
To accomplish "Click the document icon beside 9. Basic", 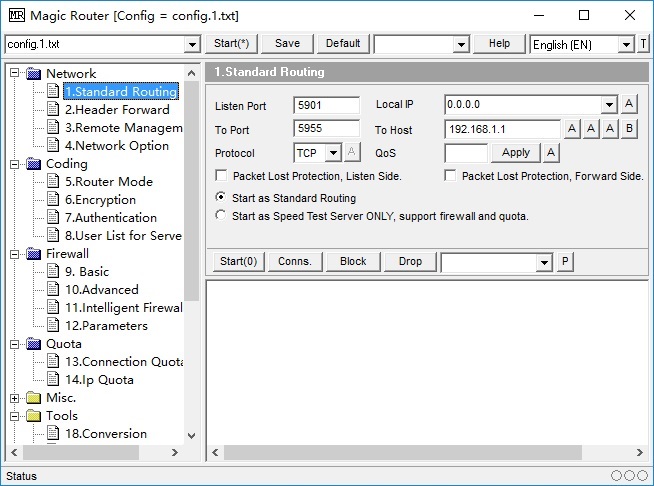I will coord(53,272).
